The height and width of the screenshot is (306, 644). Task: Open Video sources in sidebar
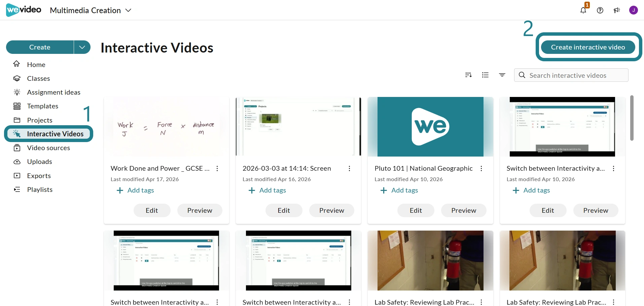pos(48,148)
